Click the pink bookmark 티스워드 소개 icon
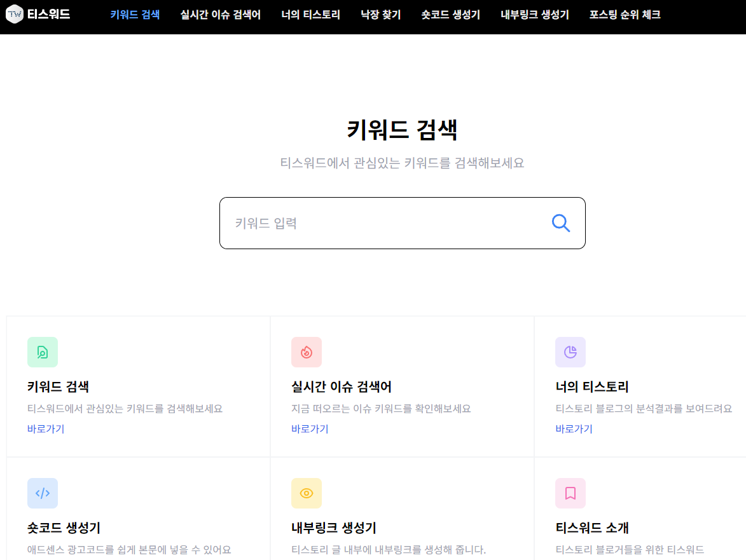Image resolution: width=746 pixels, height=560 pixels. click(x=570, y=493)
